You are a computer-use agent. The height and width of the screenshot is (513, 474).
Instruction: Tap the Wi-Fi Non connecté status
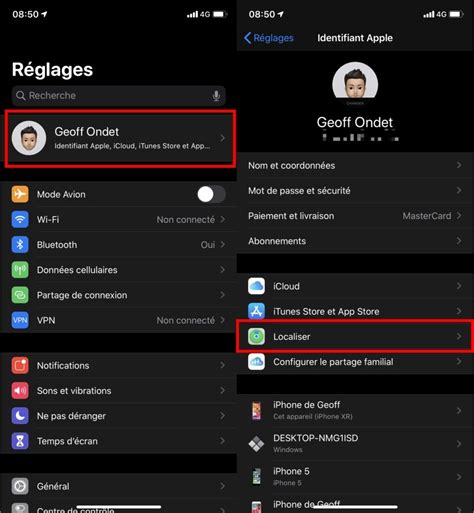point(186,219)
